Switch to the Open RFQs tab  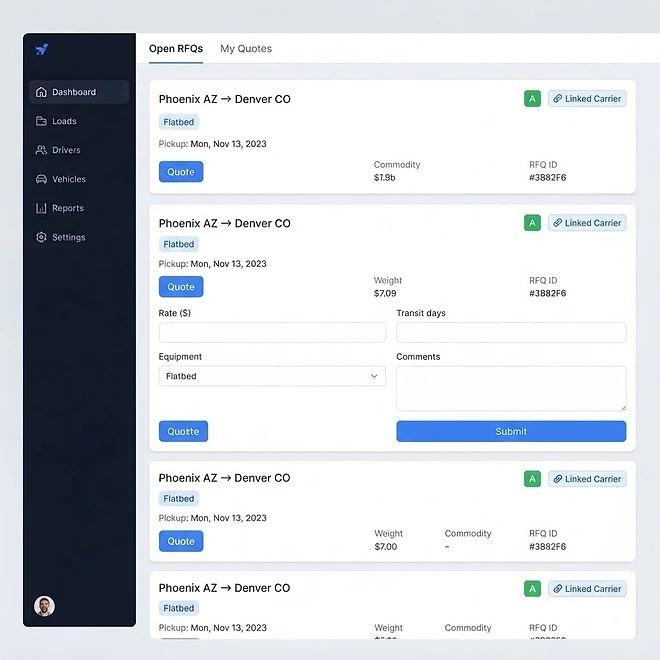click(176, 49)
